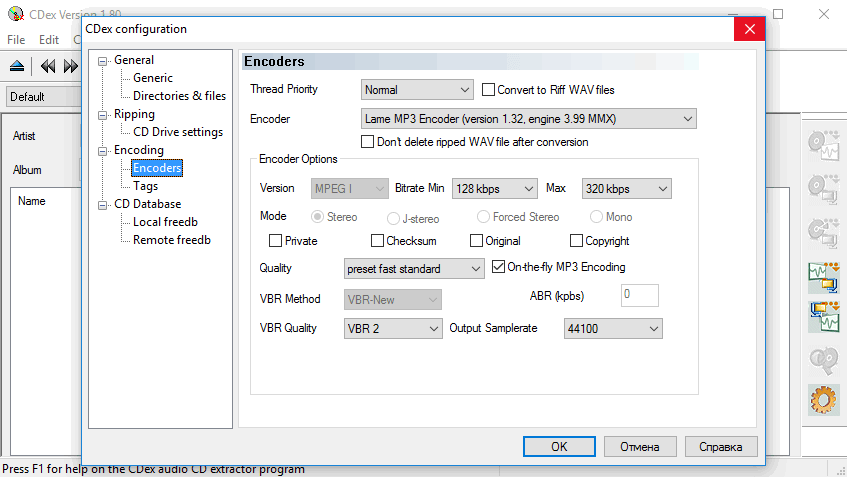Select CD Drive settings tree item
The image size is (847, 477).
178,132
